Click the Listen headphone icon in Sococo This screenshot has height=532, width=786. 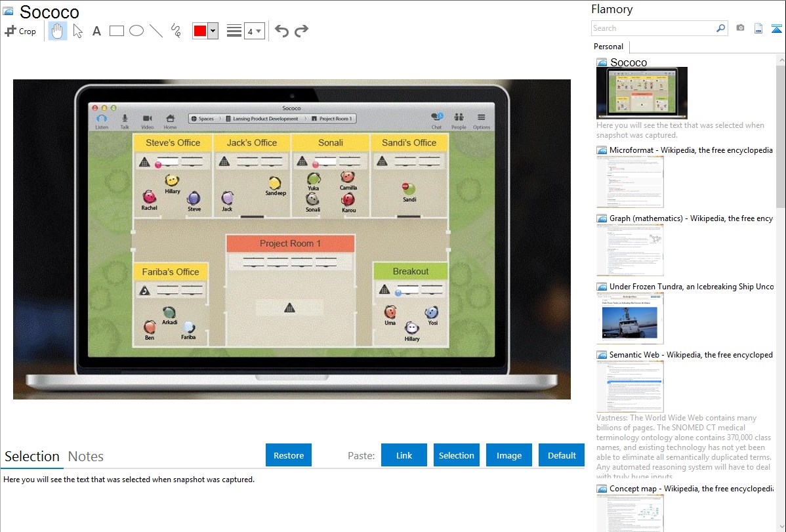102,120
